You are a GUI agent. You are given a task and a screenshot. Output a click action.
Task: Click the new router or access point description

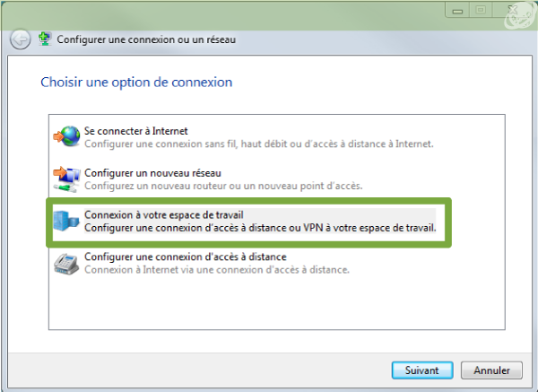pyautogui.click(x=223, y=186)
